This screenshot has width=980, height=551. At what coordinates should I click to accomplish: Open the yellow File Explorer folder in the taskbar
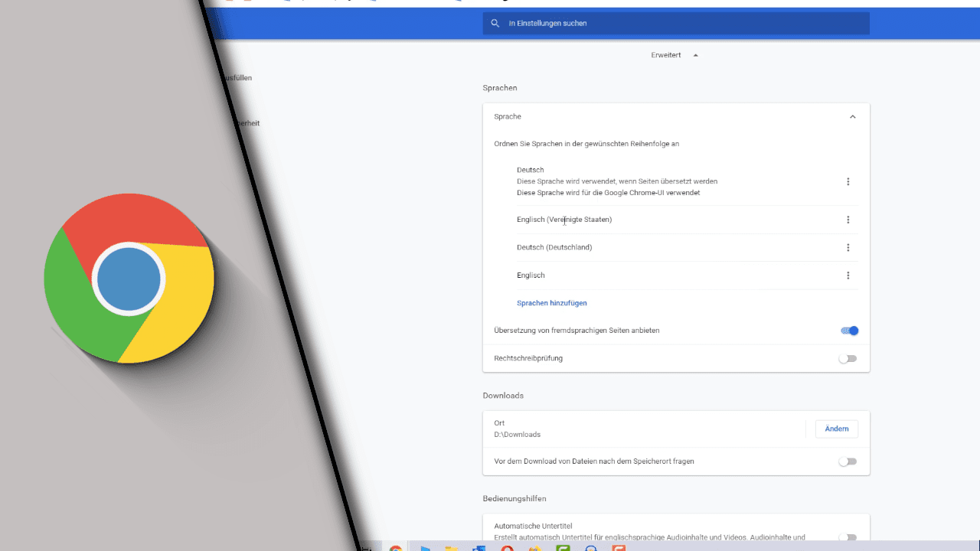coord(451,547)
